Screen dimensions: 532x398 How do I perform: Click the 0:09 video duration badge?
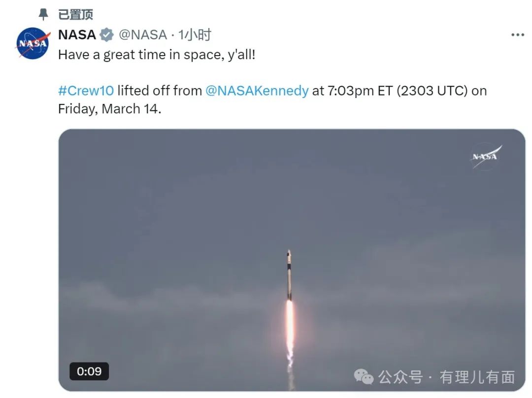(89, 371)
